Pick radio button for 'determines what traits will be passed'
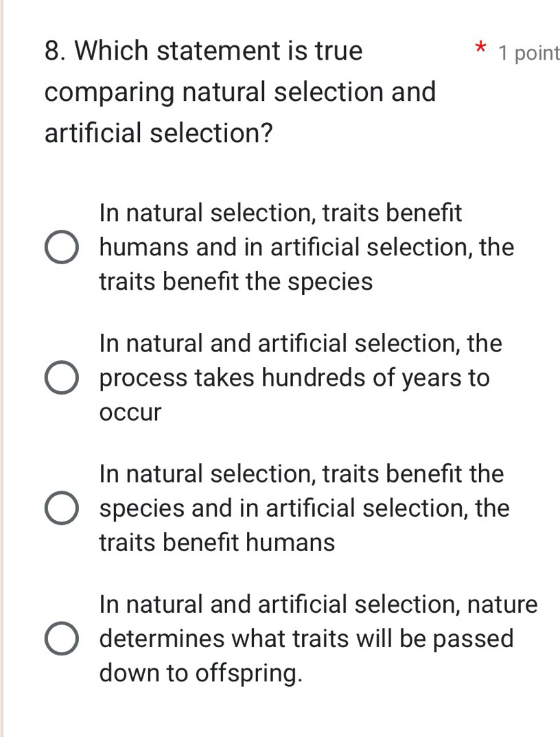Image resolution: width=560 pixels, height=737 pixels. tap(62, 639)
